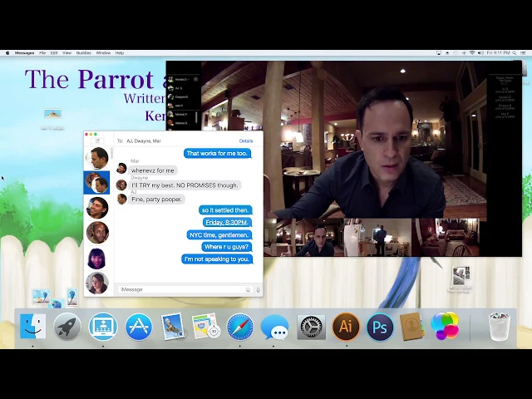Open Finder from the dock

33,327
